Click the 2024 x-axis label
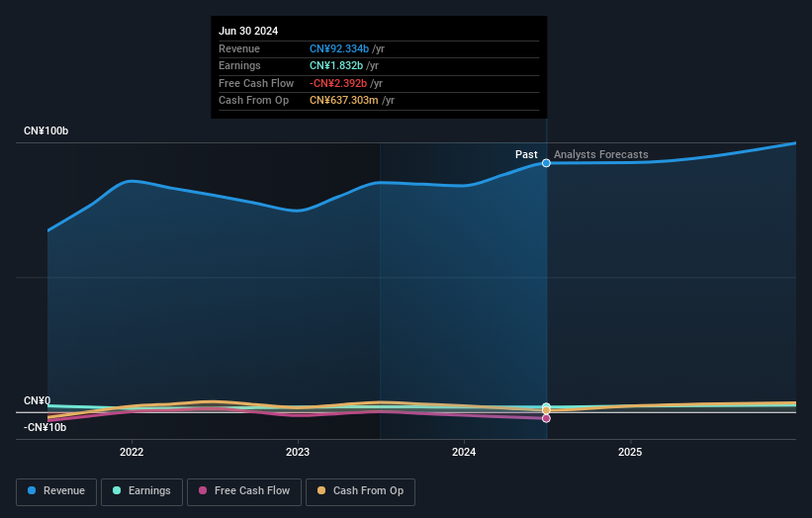 tap(464, 452)
